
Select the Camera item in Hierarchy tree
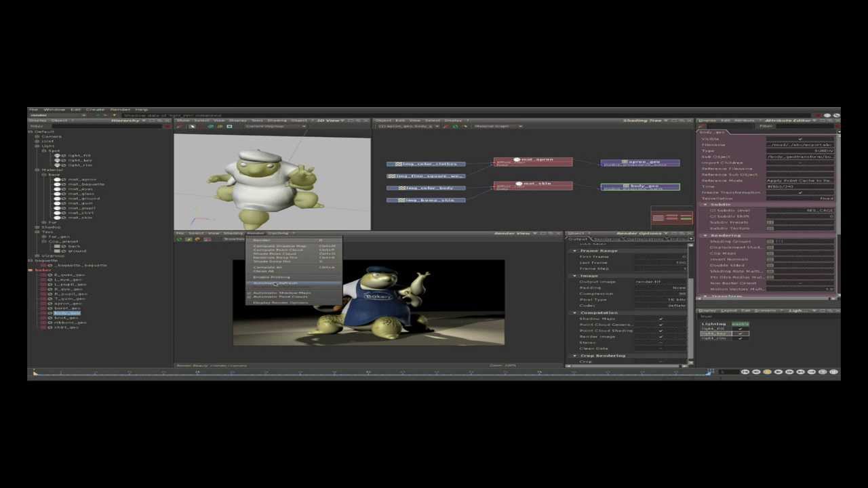click(52, 136)
